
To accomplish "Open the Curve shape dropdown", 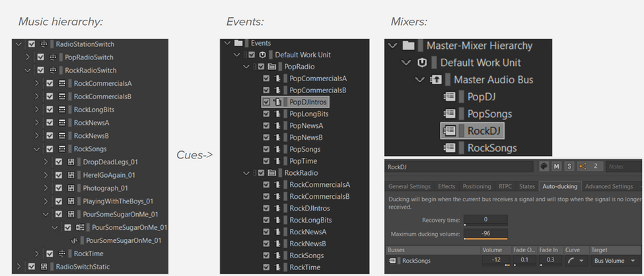I will pyautogui.click(x=575, y=261).
